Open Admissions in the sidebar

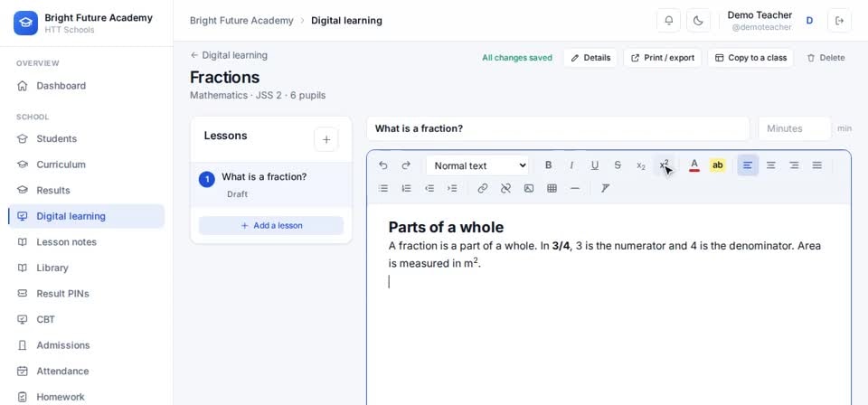coord(87,345)
